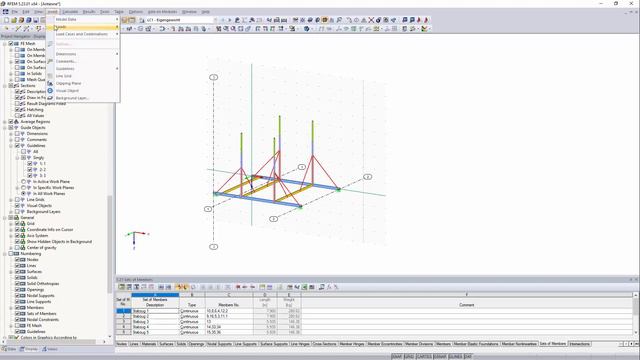Screen dimensions: 640x360
Task: Toggle the Grid checkbox under General
Action: coord(17,224)
